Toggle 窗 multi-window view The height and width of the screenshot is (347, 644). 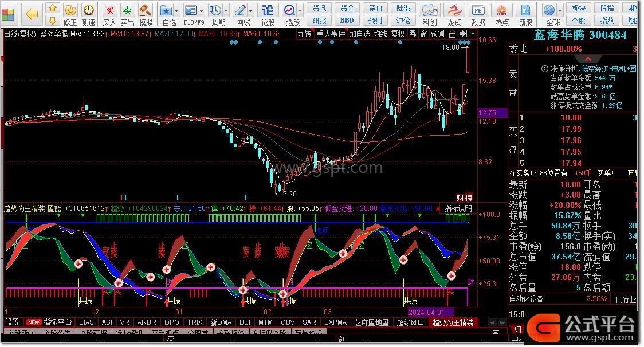pyautogui.click(x=423, y=34)
